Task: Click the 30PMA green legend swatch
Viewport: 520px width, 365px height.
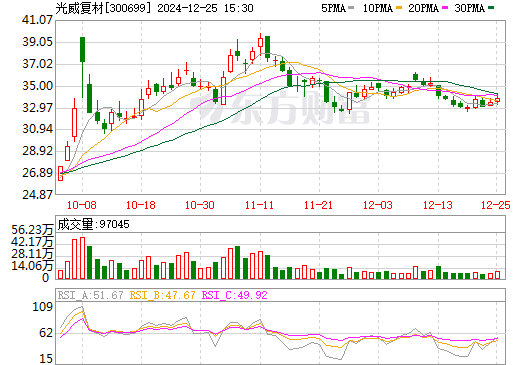Action: (x=491, y=7)
